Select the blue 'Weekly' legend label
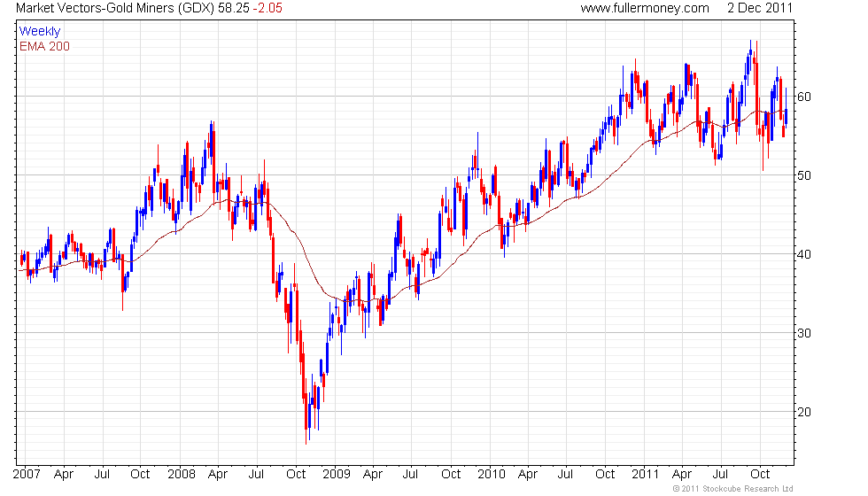 click(x=39, y=32)
